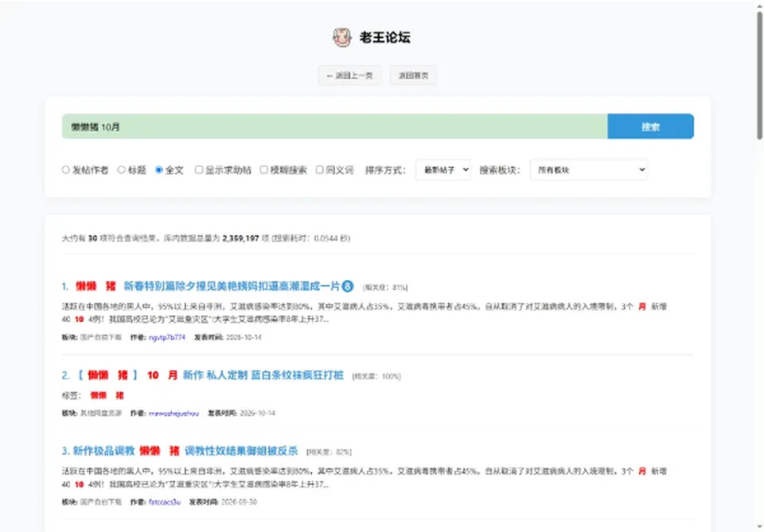Click the 相关度 81% label on result 1
The width and height of the screenshot is (764, 532).
(385, 288)
